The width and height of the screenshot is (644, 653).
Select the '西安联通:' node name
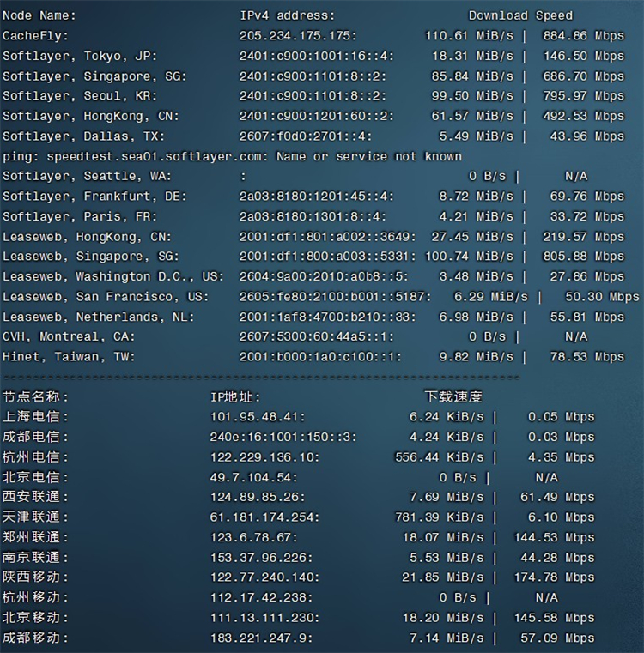click(x=35, y=497)
